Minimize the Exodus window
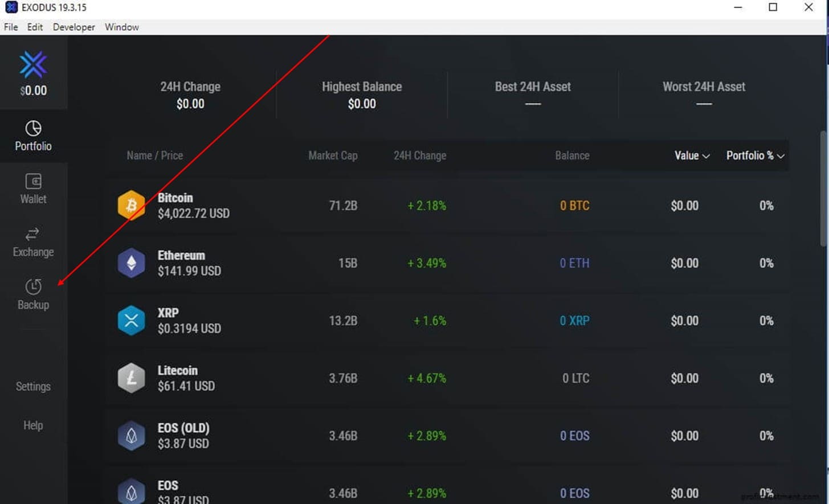This screenshot has height=504, width=829. pos(738,7)
